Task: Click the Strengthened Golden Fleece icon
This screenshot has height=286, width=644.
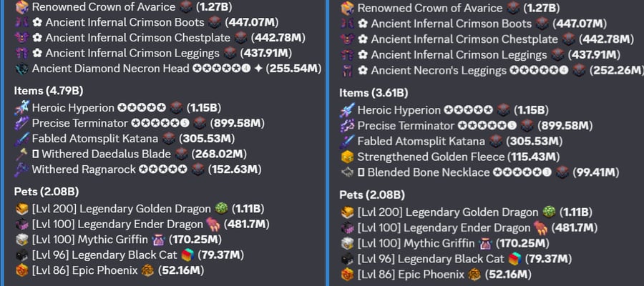Action: click(x=348, y=157)
